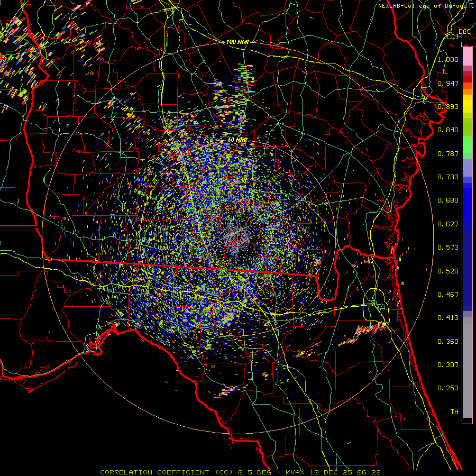Click the 100 NMI range ring label
Viewport: 476px width, 476px height.
(x=237, y=42)
